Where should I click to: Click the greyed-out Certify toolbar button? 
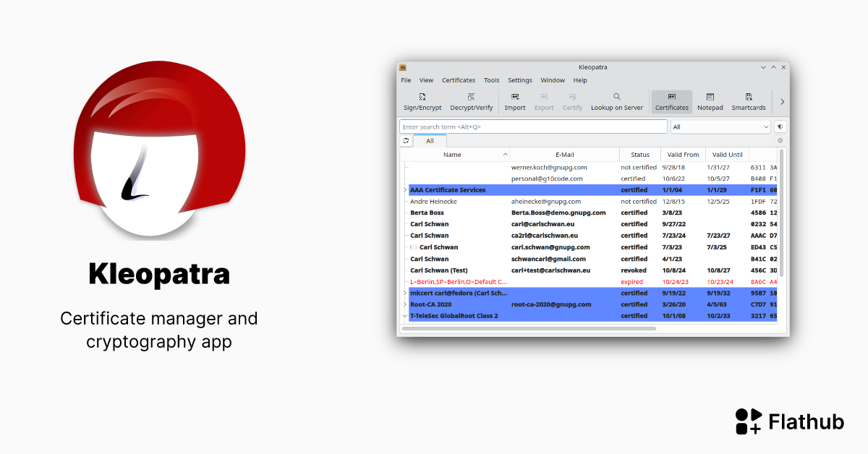coord(573,102)
